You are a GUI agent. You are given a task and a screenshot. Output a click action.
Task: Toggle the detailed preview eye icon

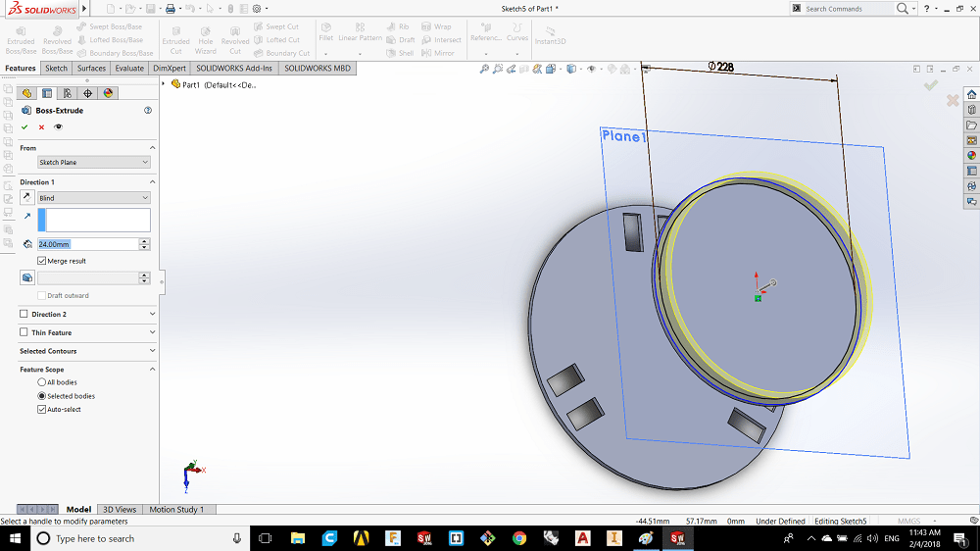click(58, 126)
